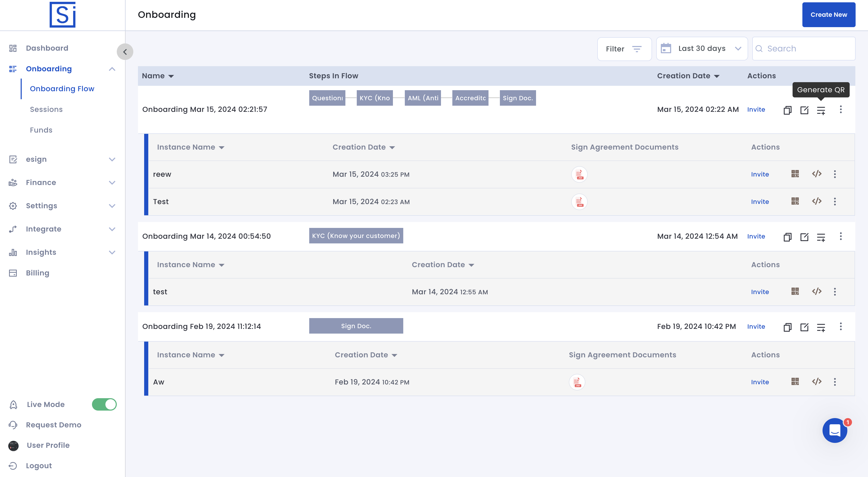Open the Last 30 days date dropdown
868x477 pixels.
click(x=702, y=49)
